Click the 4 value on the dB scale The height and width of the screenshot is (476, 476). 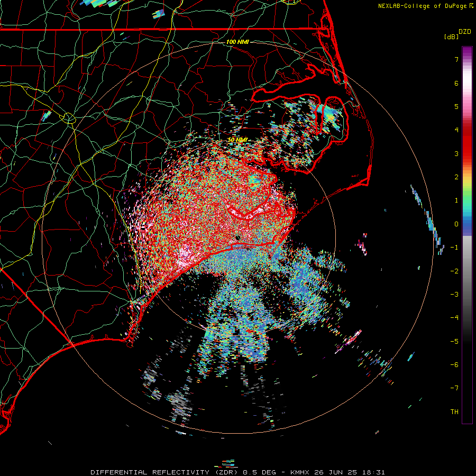(456, 130)
